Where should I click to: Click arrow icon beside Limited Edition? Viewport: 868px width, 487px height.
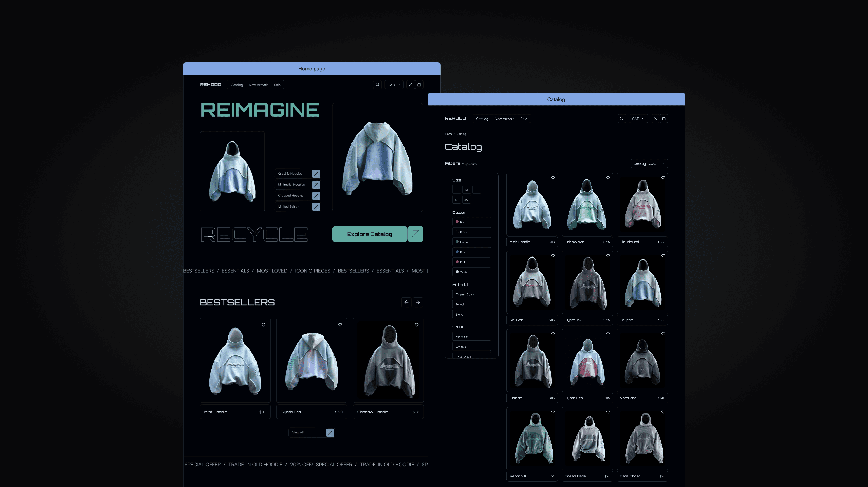[316, 207]
